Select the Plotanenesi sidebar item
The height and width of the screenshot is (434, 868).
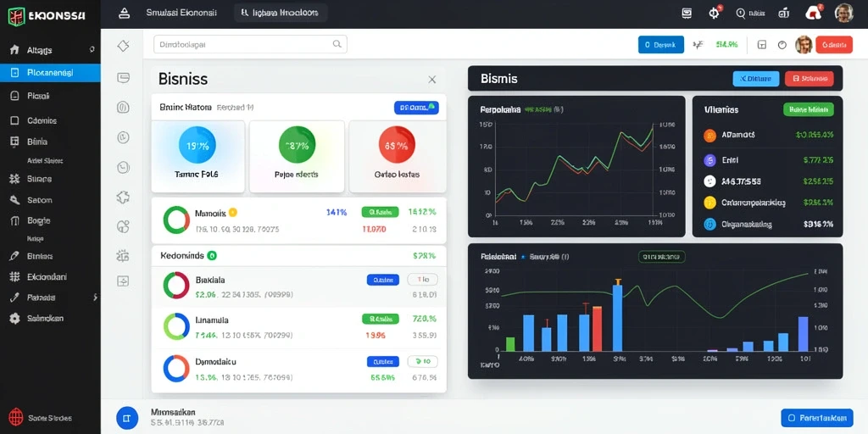[x=50, y=73]
